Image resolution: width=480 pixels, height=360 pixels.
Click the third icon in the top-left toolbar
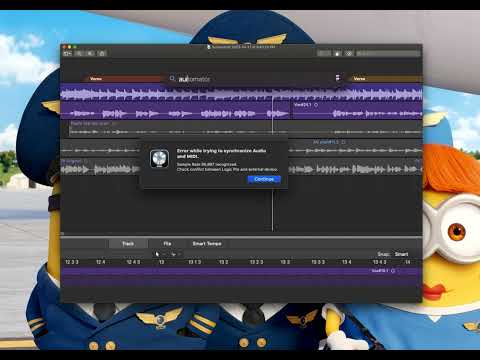click(90, 53)
